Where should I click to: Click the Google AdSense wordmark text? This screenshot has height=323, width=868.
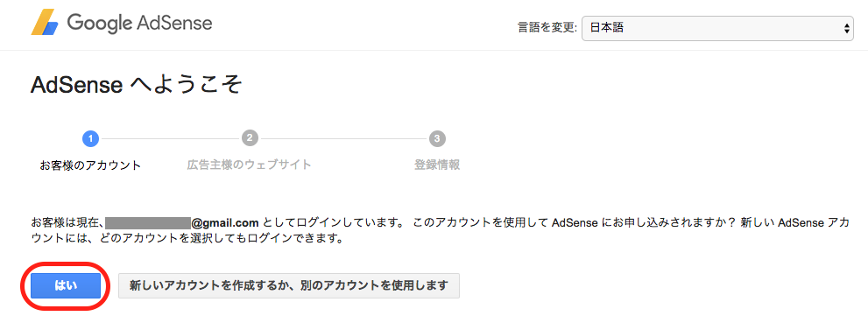pos(139,24)
